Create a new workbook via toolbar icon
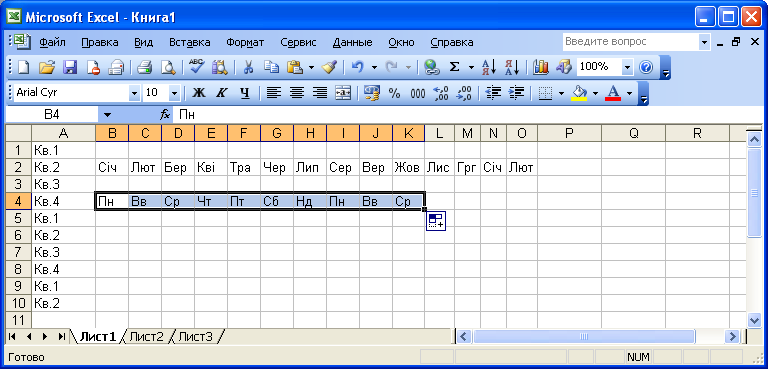The width and height of the screenshot is (768, 369). pos(24,67)
